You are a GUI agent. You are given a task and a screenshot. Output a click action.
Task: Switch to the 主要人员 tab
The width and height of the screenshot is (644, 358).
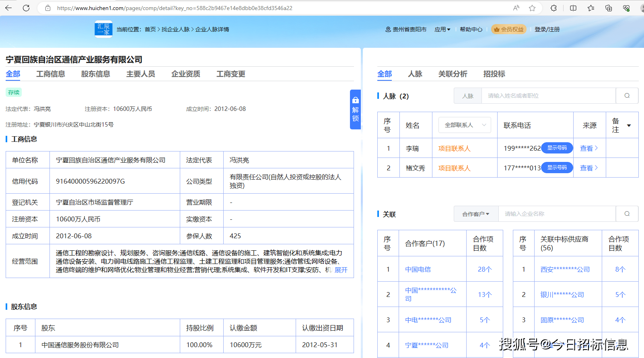pyautogui.click(x=141, y=74)
